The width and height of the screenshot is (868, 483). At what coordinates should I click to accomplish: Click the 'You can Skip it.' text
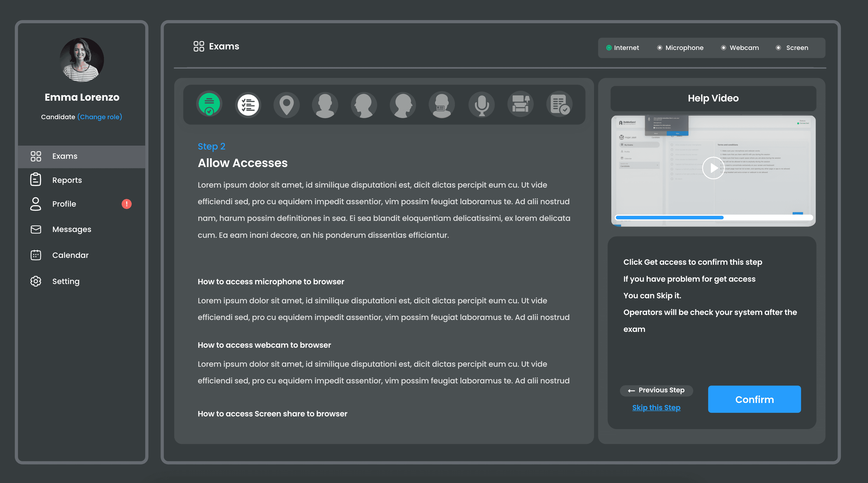click(652, 295)
